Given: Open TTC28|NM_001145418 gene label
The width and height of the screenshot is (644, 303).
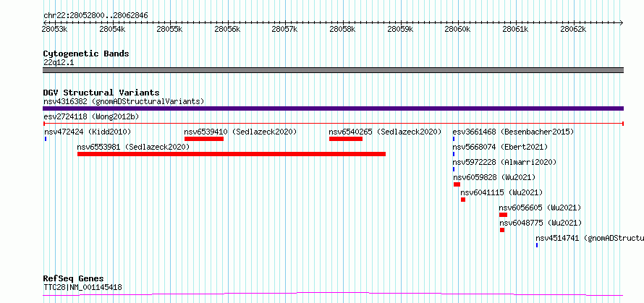Looking at the screenshot, I should (x=82, y=287).
